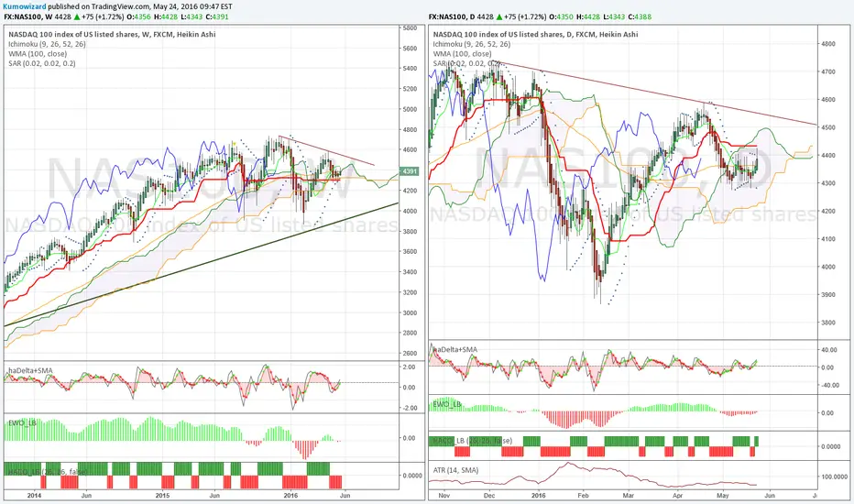854x504 pixels.
Task: Click the 3400 level on the weekly price axis
Action: [410, 272]
